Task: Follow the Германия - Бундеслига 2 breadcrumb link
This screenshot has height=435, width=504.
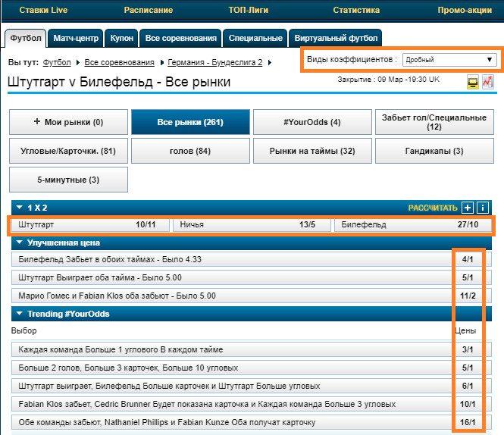Action: [214, 62]
